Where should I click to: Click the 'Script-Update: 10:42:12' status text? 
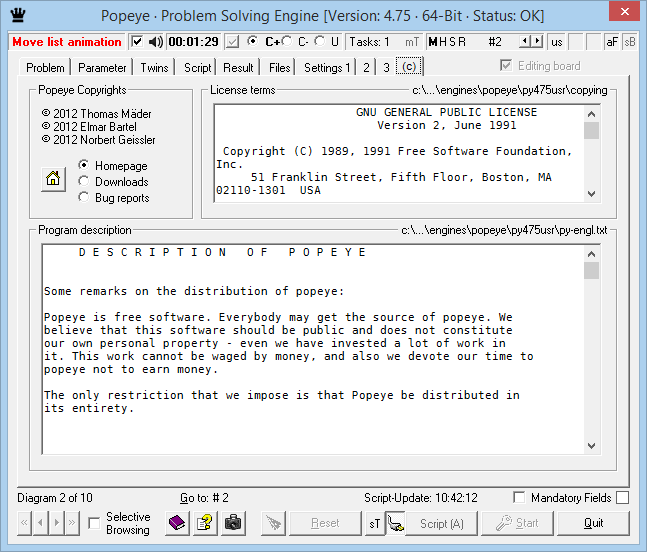420,498
